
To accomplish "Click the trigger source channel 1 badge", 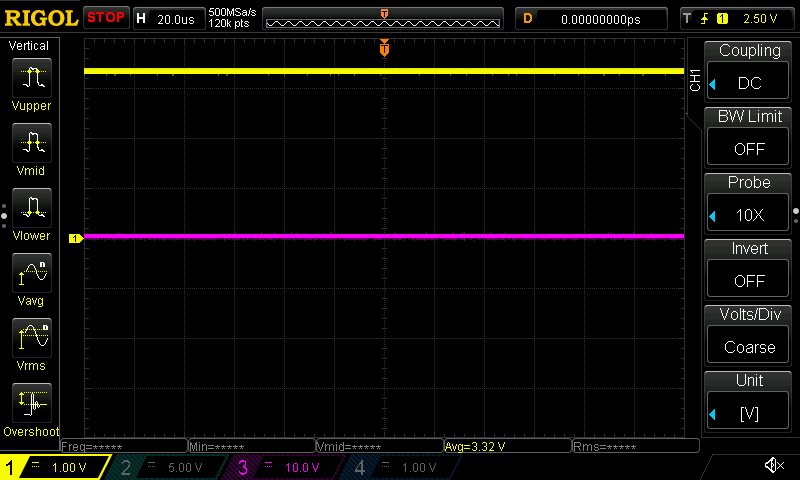I will (722, 19).
